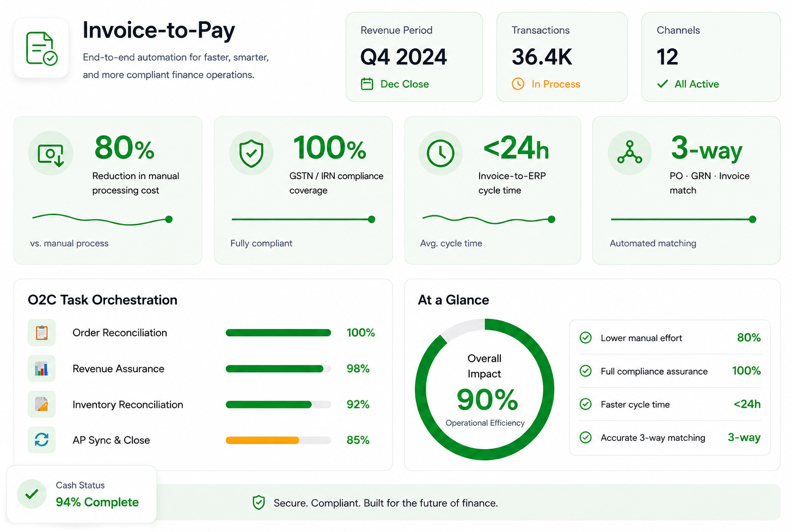791x532 pixels.
Task: Click the 100% GSTN / IRN metric value
Action: (330, 148)
